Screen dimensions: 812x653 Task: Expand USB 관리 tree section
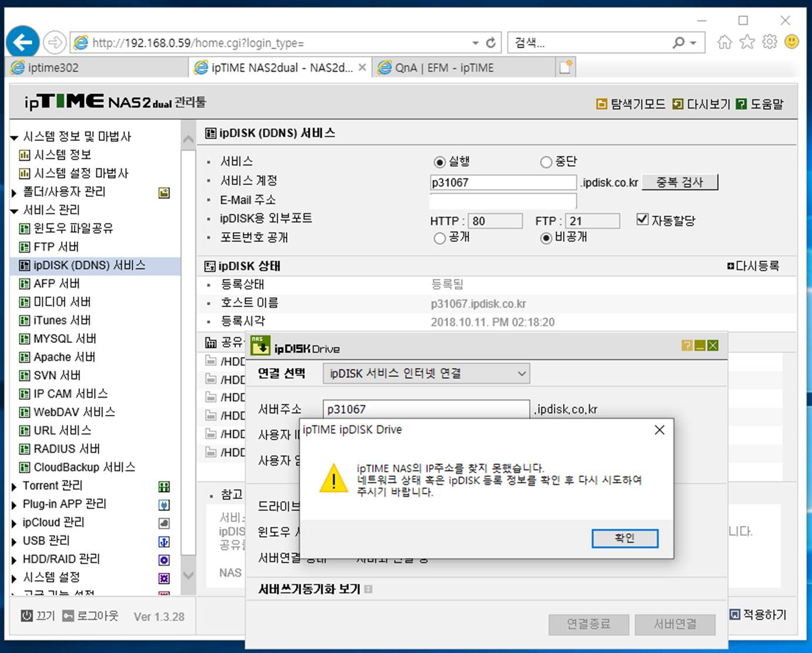pyautogui.click(x=15, y=542)
